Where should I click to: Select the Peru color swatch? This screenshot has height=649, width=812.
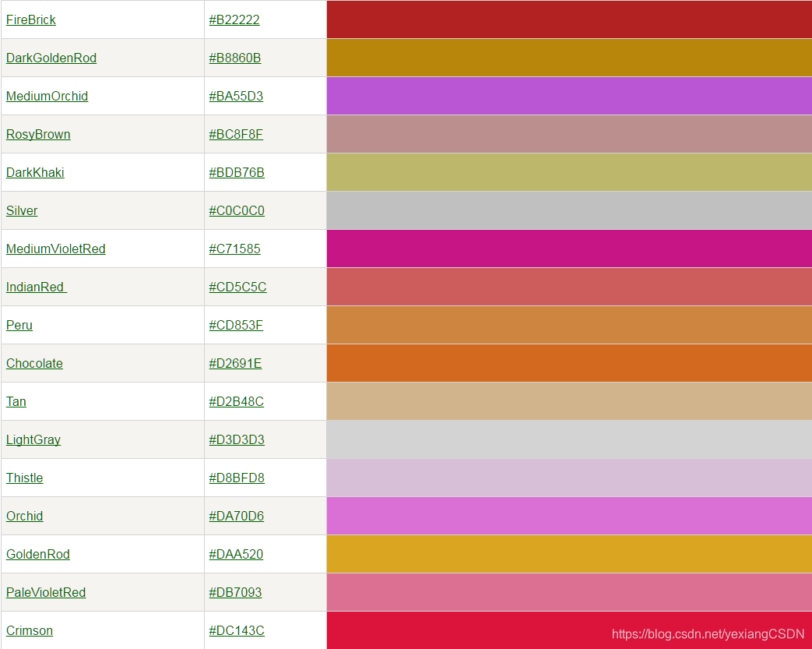(569, 325)
